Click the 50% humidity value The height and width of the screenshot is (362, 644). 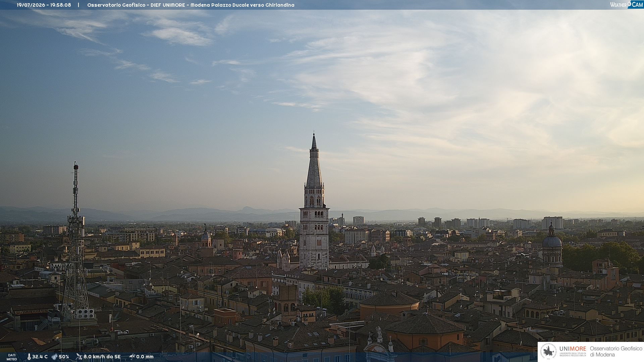[64, 357]
